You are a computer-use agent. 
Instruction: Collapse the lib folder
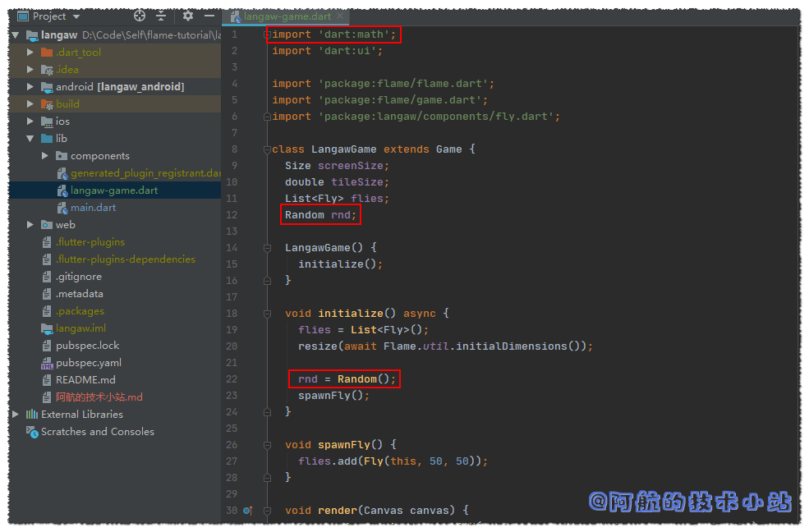point(31,139)
